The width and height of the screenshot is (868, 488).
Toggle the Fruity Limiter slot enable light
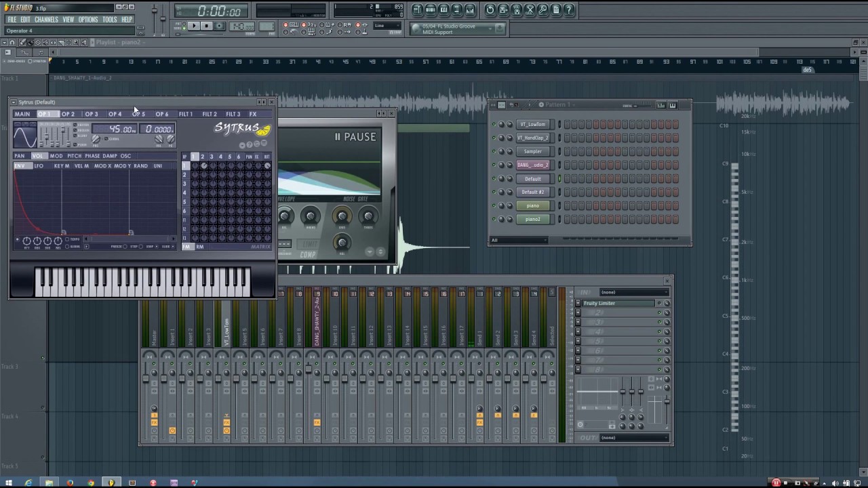(x=658, y=304)
